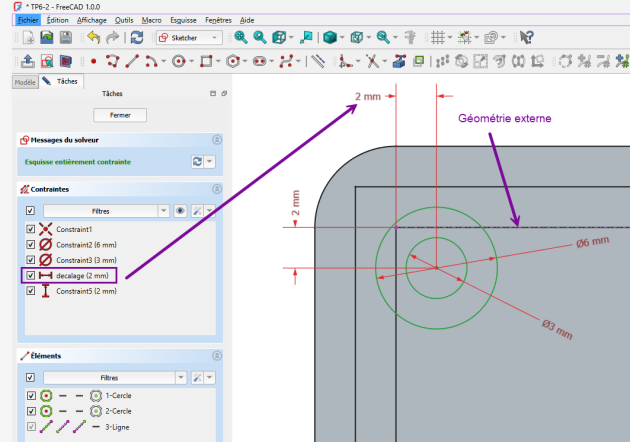Screen dimensions: 630x442
Task: Uncheck the 1-Cercle element checkbox
Action: click(x=30, y=395)
